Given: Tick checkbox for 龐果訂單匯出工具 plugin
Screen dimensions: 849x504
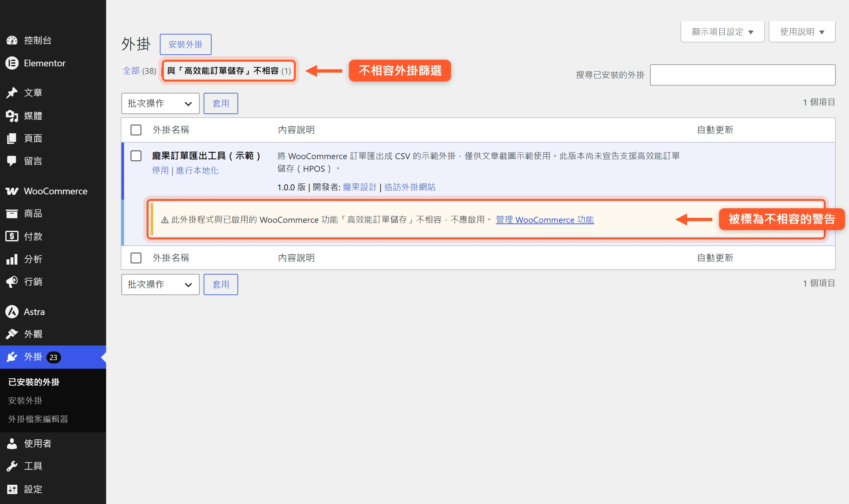Looking at the screenshot, I should click(136, 156).
